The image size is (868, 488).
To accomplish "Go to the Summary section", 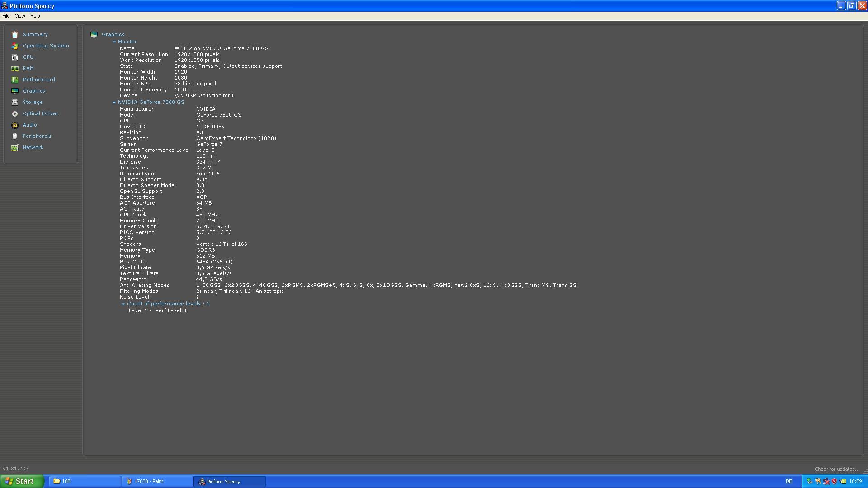I will point(35,34).
